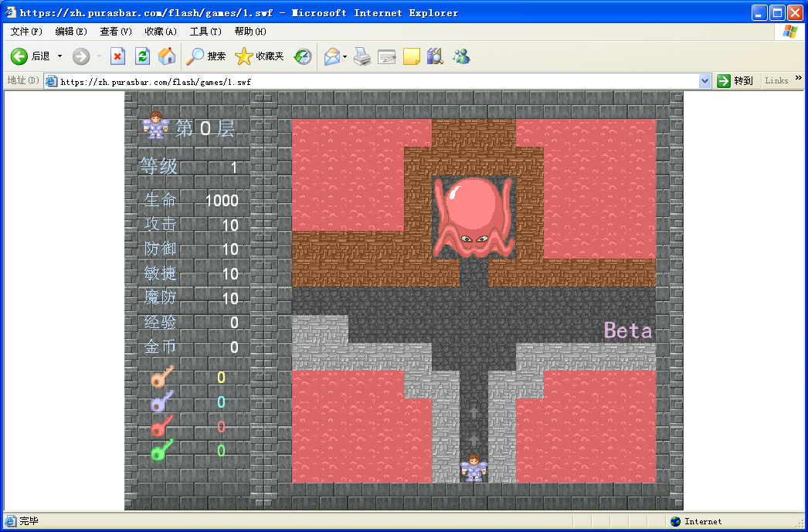Open the Back button history dropdown arrow
Image resolution: width=808 pixels, height=532 pixels.
pos(59,56)
